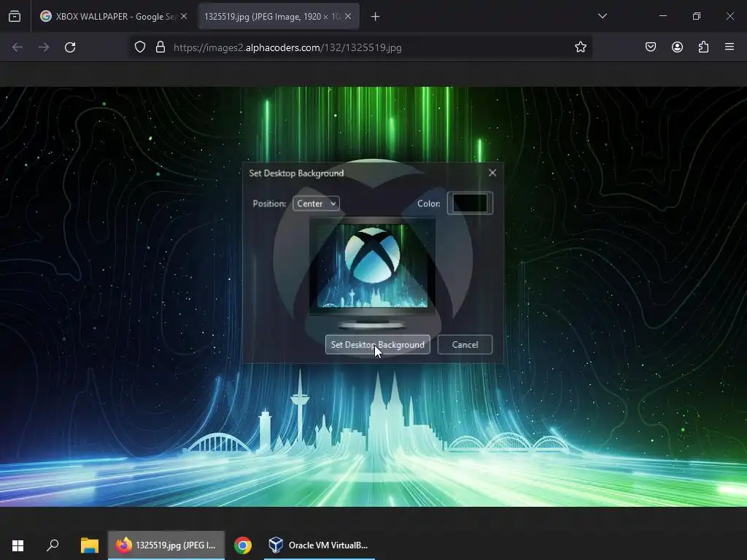Screen dimensions: 747x560
Task: Close the Set Desktop Background dialog
Action: [492, 173]
